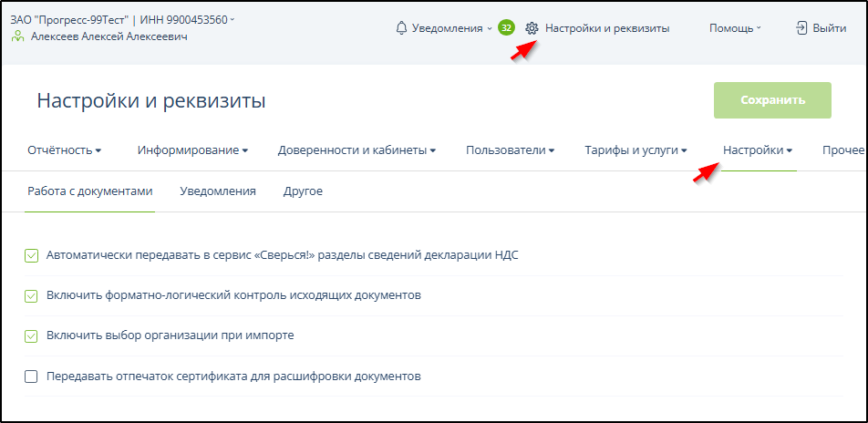The width and height of the screenshot is (868, 423).
Task: Toggle organization selection on import checkbox
Action: click(31, 335)
